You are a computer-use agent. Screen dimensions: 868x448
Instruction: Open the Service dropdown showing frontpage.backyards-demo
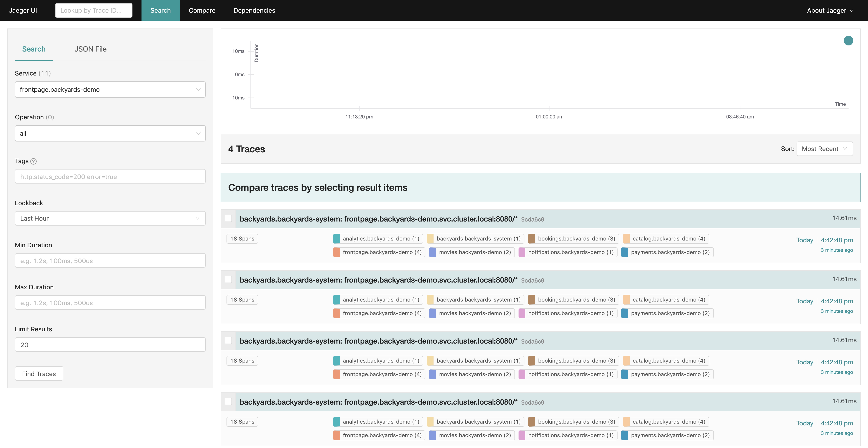[110, 90]
